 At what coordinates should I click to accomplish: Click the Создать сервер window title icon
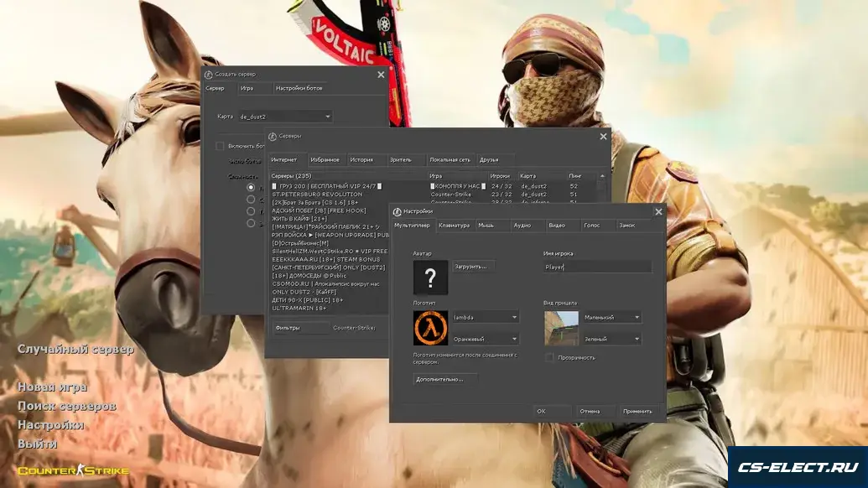pyautogui.click(x=208, y=75)
